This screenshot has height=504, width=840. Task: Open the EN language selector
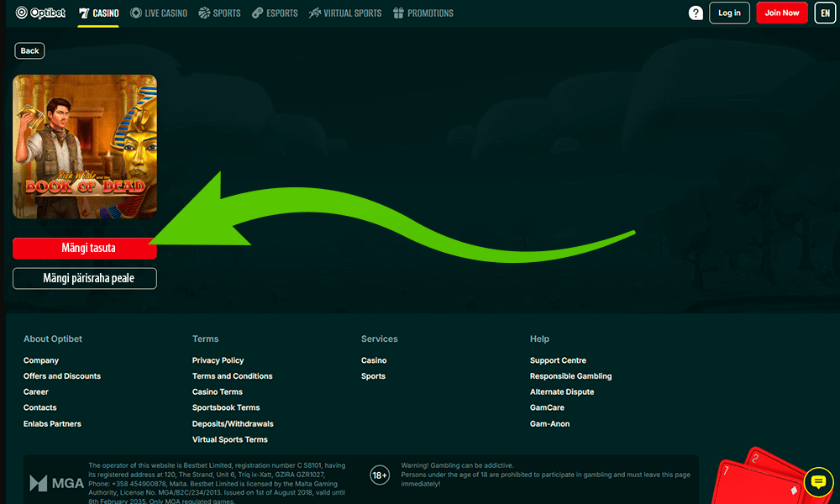click(x=825, y=13)
